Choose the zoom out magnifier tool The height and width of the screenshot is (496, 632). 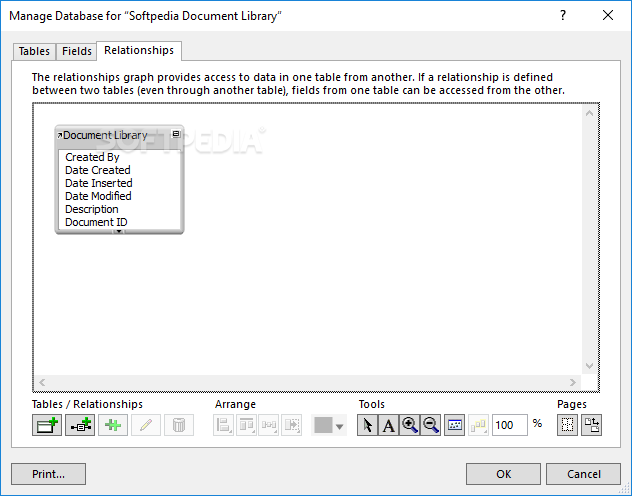pos(430,425)
